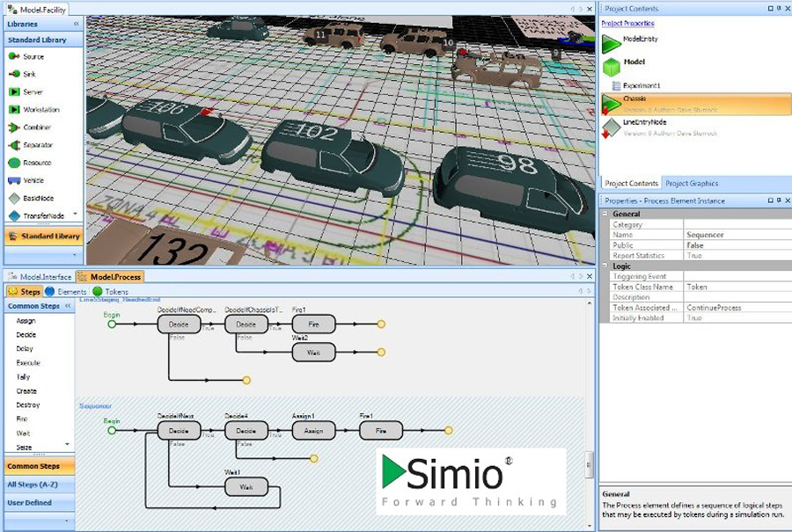792x532 pixels.
Task: Open the Project Properties link
Action: point(627,24)
